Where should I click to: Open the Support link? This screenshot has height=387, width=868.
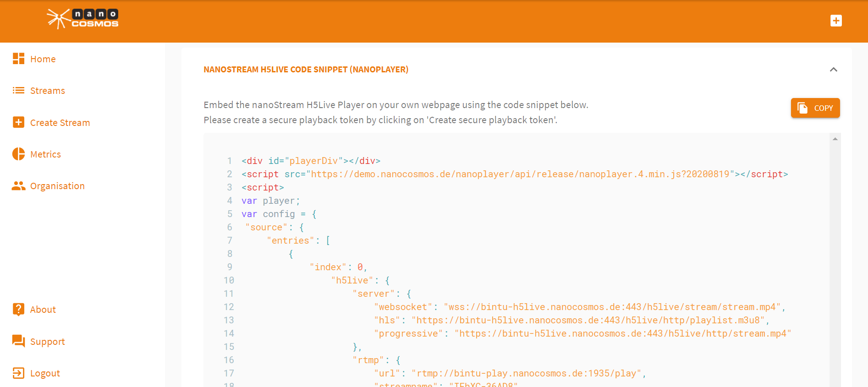click(x=48, y=342)
